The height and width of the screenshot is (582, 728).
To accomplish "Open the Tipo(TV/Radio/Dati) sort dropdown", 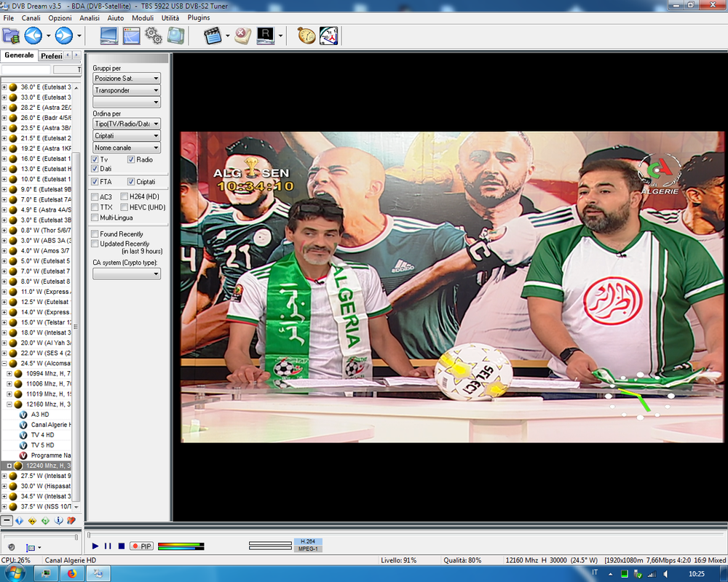I will (127, 124).
